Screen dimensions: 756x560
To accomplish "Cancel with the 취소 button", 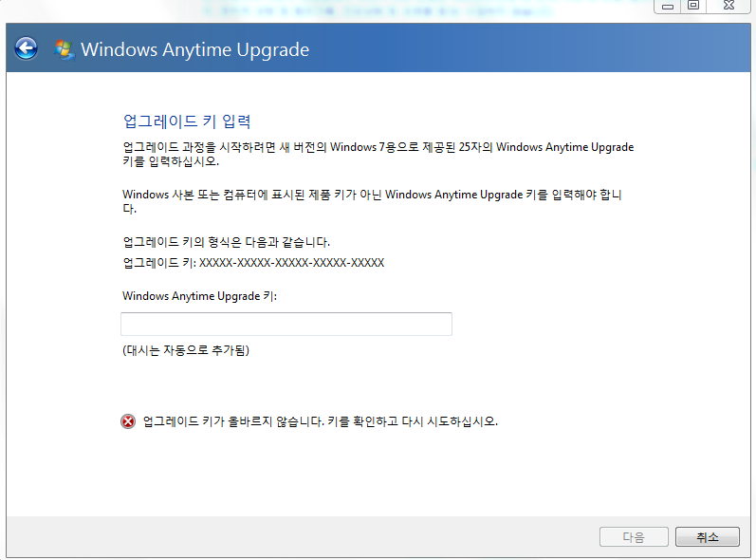I will pyautogui.click(x=708, y=536).
